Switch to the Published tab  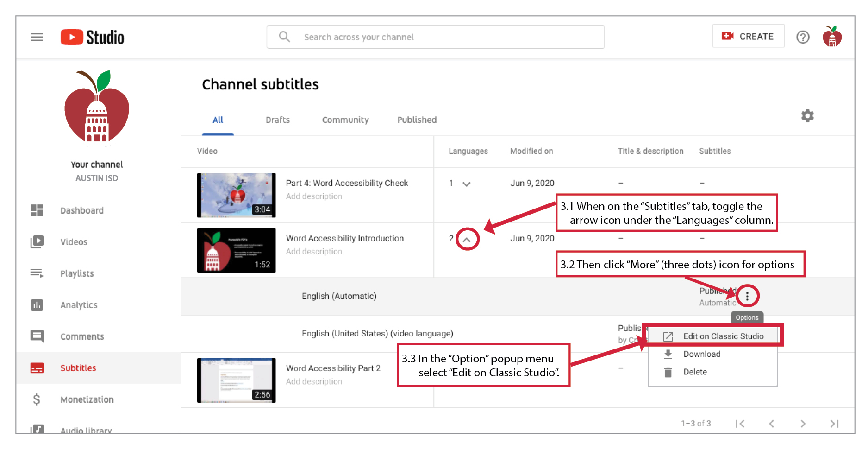click(x=417, y=120)
